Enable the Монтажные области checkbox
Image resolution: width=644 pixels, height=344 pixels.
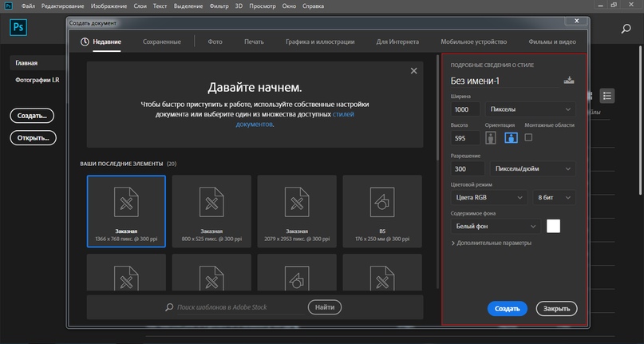click(528, 137)
